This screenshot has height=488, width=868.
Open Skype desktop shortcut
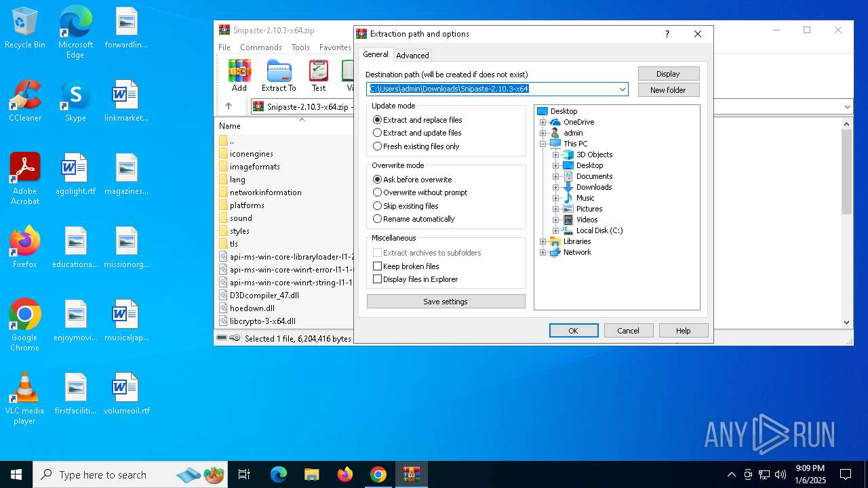point(75,101)
